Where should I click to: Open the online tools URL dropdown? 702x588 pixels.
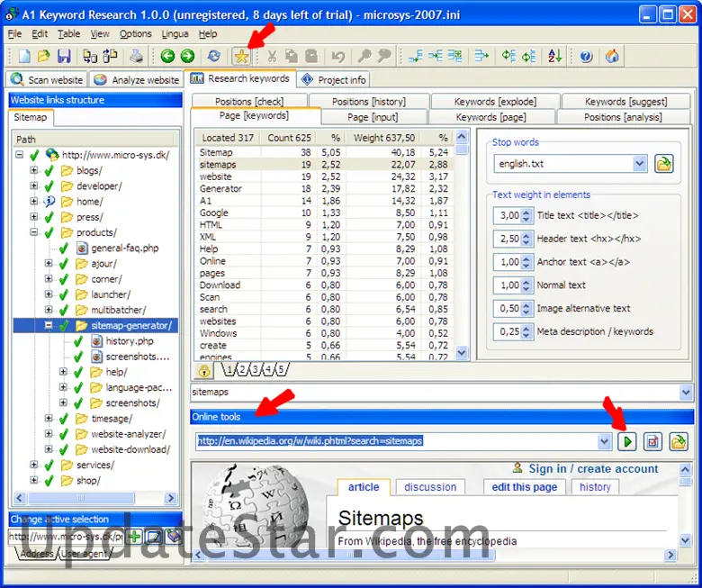coord(605,442)
